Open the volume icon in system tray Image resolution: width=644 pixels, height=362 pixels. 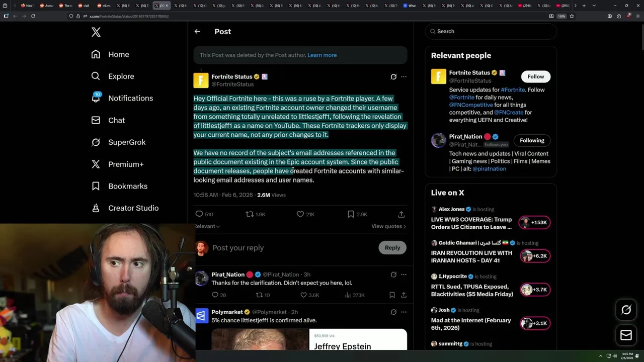(x=615, y=356)
